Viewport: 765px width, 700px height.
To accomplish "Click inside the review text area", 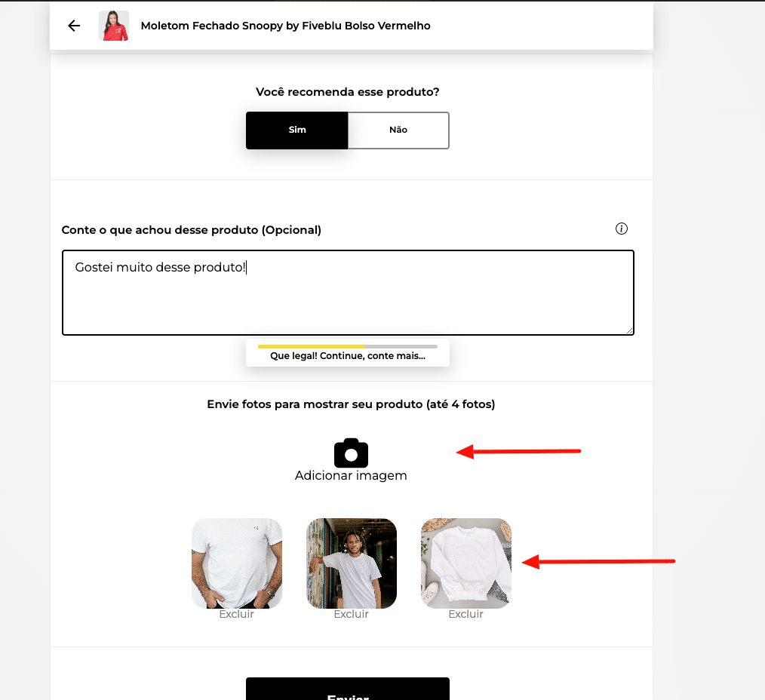I will [348, 293].
